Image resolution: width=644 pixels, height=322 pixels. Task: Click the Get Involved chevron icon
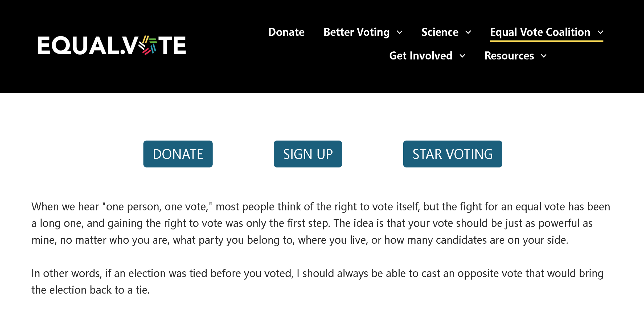coord(463,56)
